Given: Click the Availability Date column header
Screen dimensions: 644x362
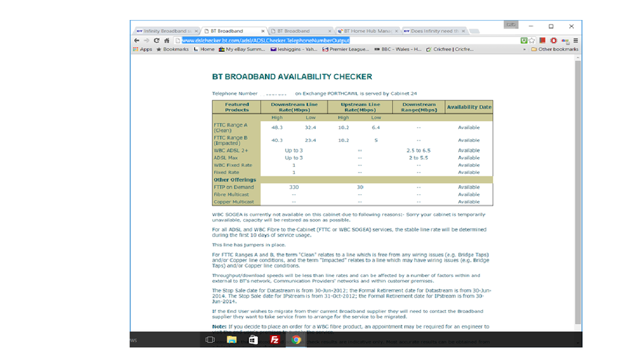Looking at the screenshot, I should point(469,107).
